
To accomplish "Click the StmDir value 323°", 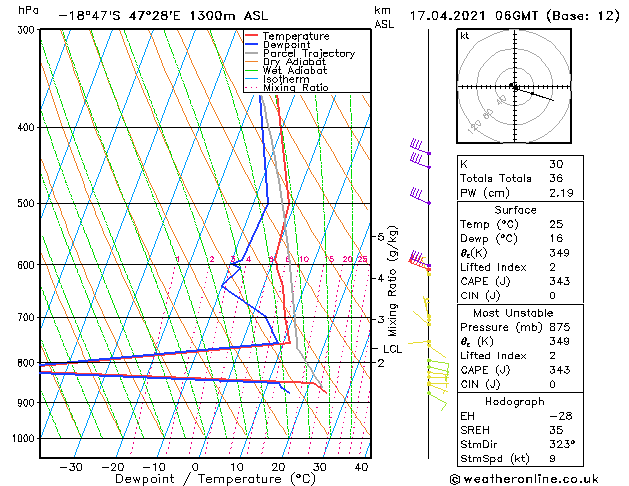I will [x=562, y=444].
